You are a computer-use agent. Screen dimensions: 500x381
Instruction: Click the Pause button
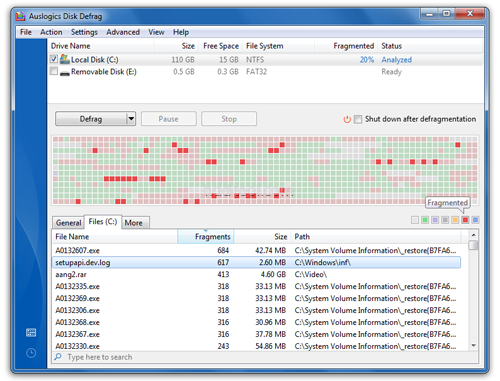[x=169, y=119]
